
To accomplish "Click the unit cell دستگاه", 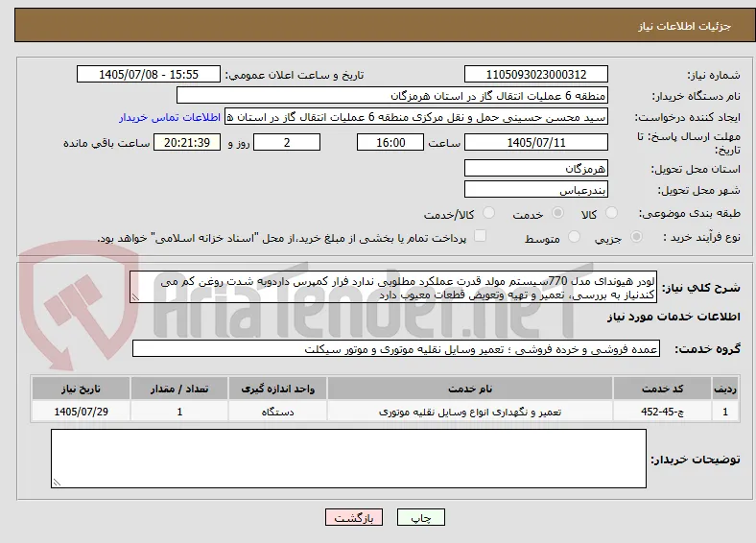I will (x=277, y=412).
